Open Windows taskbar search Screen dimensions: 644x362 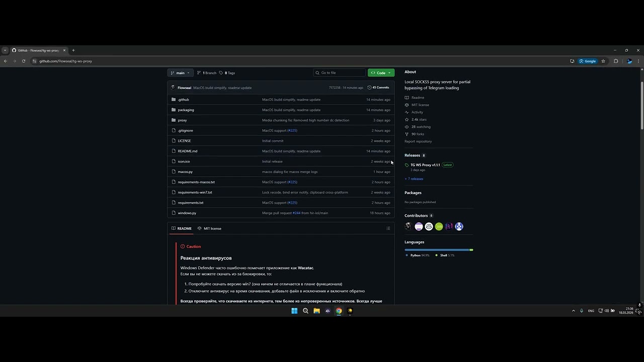305,311
